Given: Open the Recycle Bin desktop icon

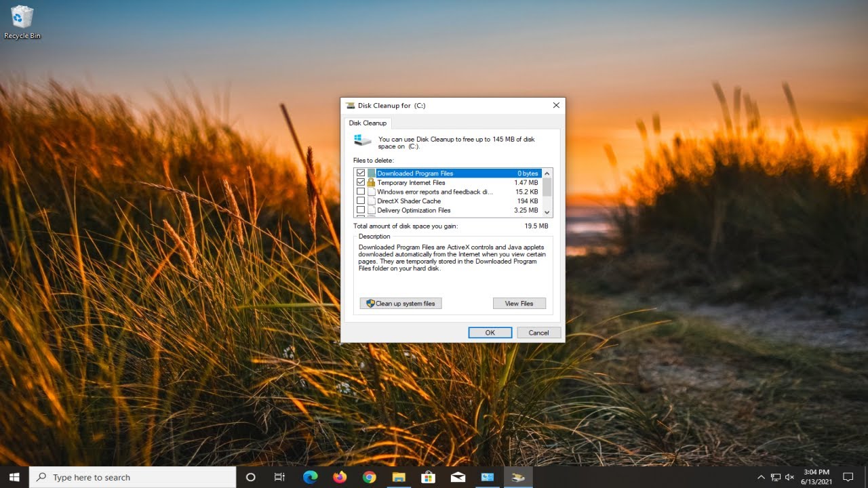Looking at the screenshot, I should pyautogui.click(x=22, y=22).
